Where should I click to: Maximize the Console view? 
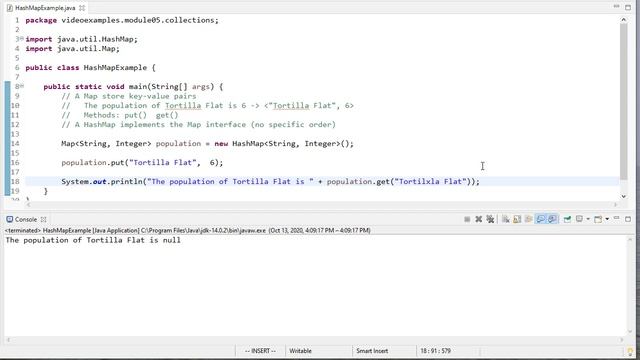pos(628,219)
